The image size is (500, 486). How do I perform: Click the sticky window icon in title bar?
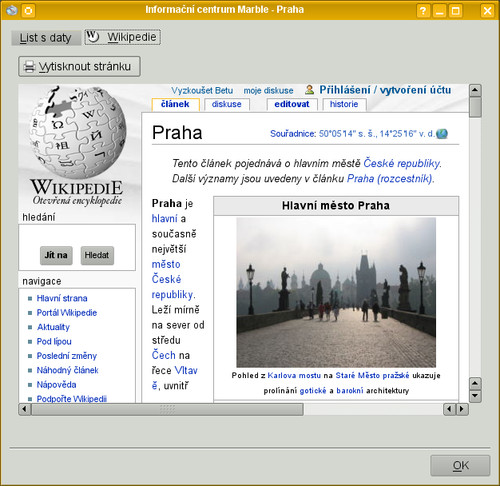28,11
